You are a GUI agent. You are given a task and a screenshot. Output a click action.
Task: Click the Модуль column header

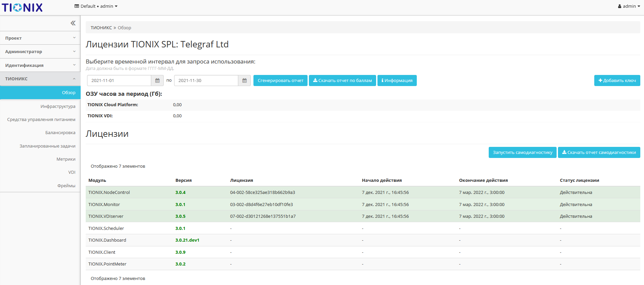[97, 180]
